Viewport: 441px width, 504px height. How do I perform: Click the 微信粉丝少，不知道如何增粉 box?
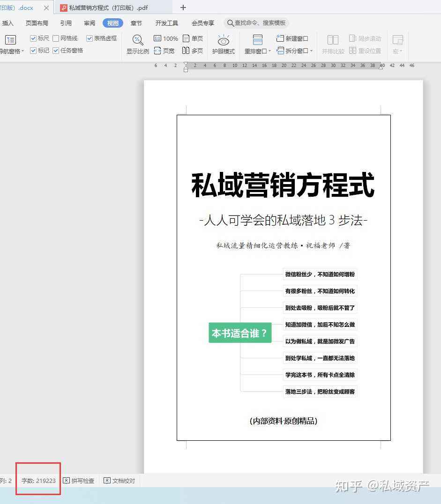click(x=320, y=274)
